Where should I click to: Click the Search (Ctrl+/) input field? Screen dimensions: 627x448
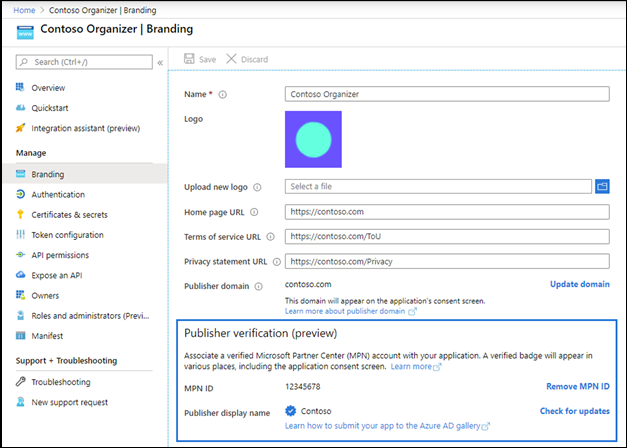click(84, 62)
